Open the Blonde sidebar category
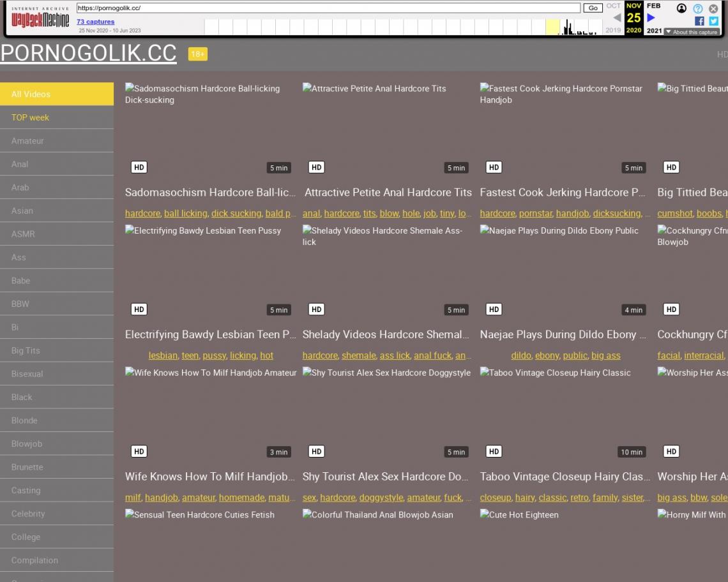728x582 pixels. [x=57, y=421]
